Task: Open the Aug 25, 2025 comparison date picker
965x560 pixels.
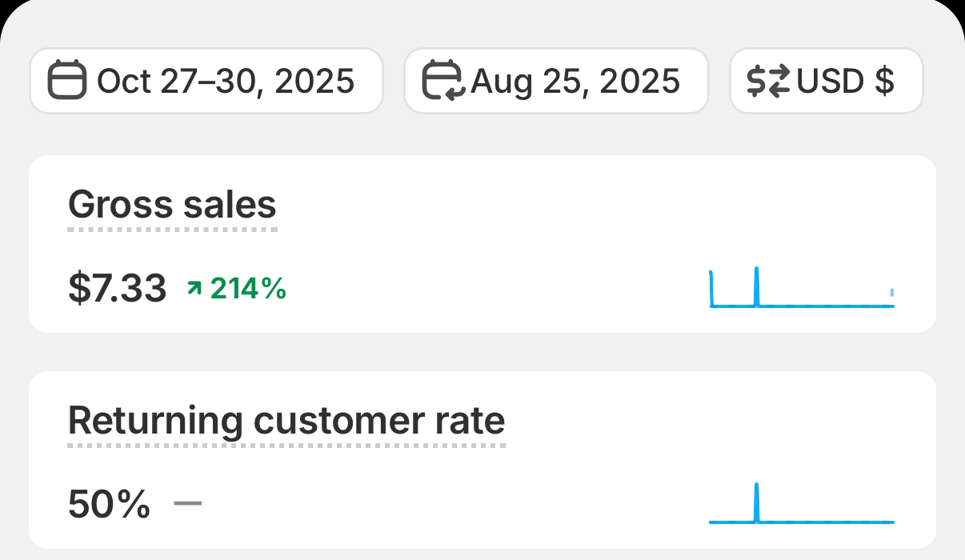Action: pyautogui.click(x=556, y=81)
